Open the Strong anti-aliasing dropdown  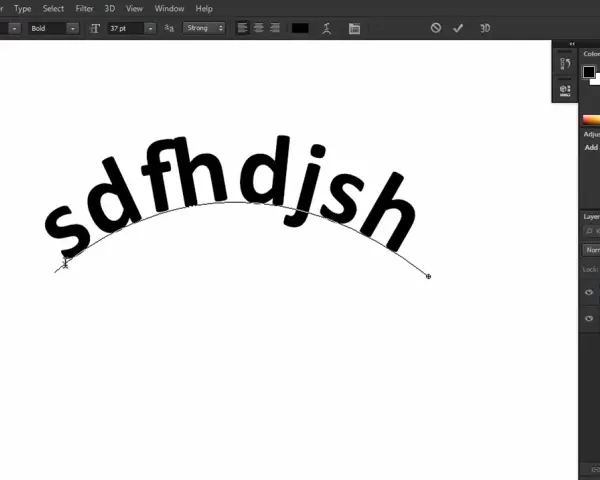(204, 28)
